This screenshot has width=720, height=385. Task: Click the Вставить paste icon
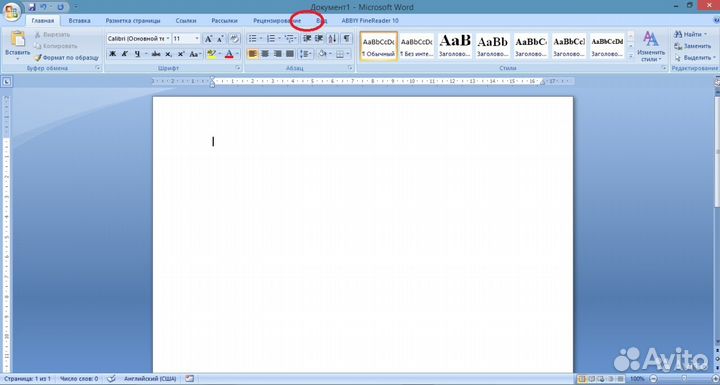(17, 39)
